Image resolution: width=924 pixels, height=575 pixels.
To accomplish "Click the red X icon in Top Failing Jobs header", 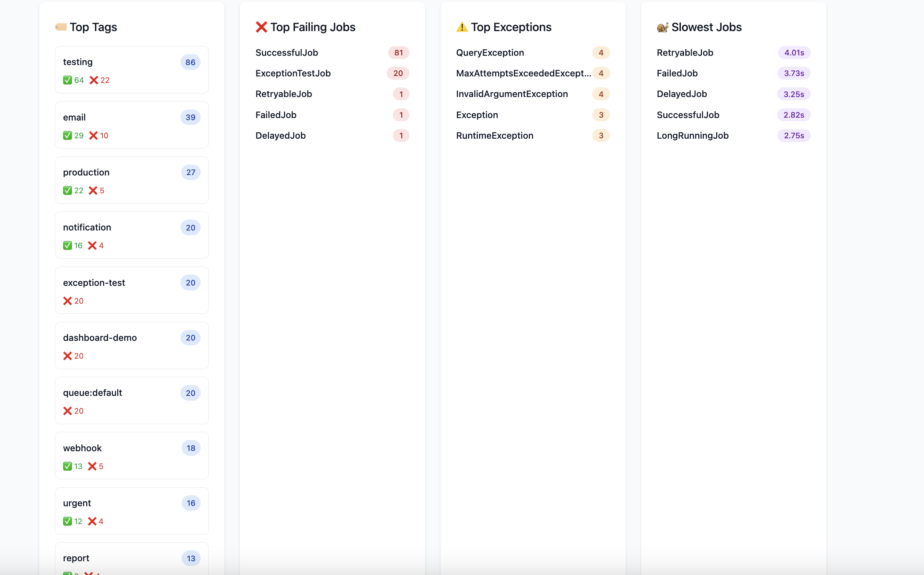I will 261,27.
